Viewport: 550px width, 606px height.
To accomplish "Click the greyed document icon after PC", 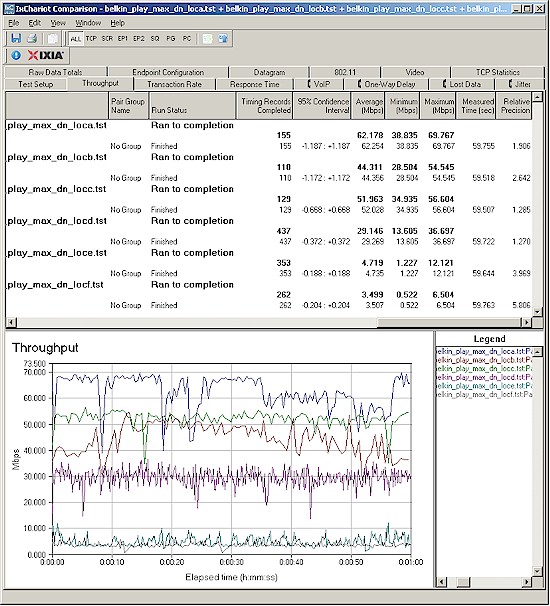I will 207,38.
